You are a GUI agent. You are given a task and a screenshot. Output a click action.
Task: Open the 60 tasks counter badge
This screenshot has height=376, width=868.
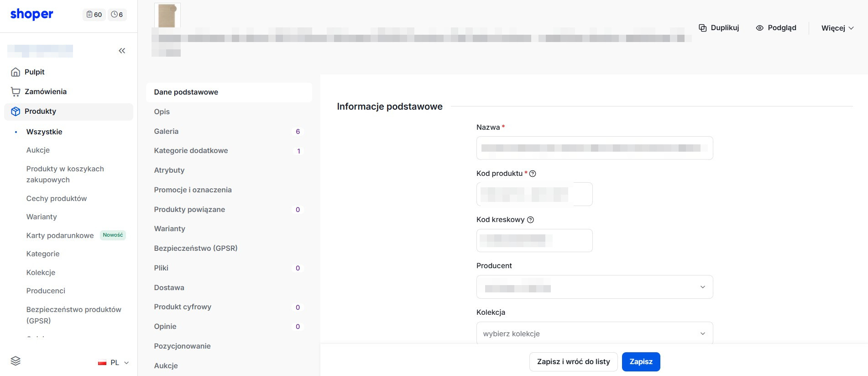[x=94, y=15]
